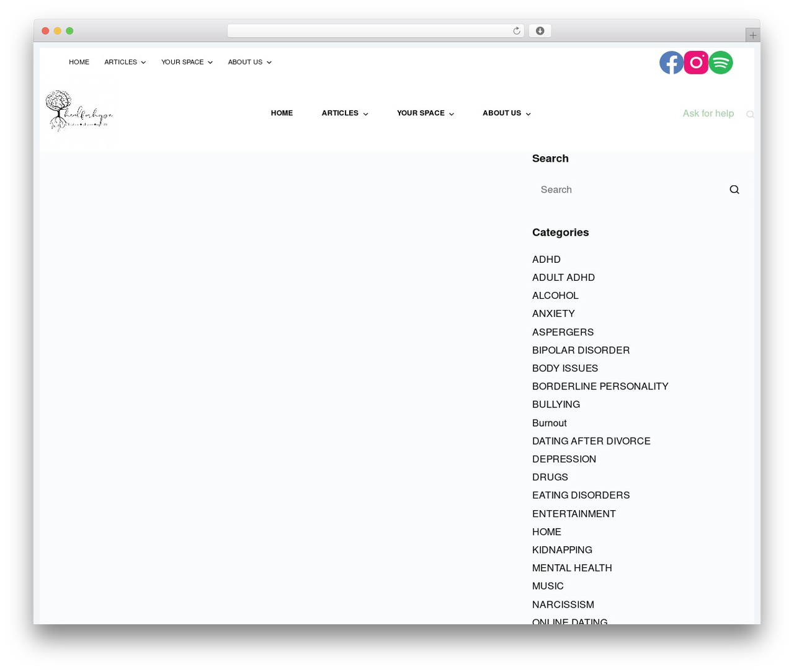Reload the page in browser bar
This screenshot has width=794, height=672.
(x=517, y=31)
